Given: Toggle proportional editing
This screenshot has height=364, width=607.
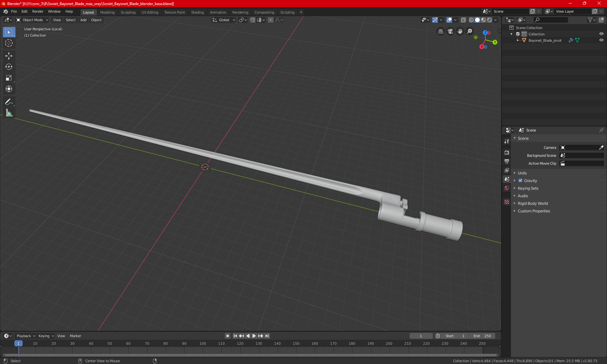Looking at the screenshot, I should [x=271, y=20].
